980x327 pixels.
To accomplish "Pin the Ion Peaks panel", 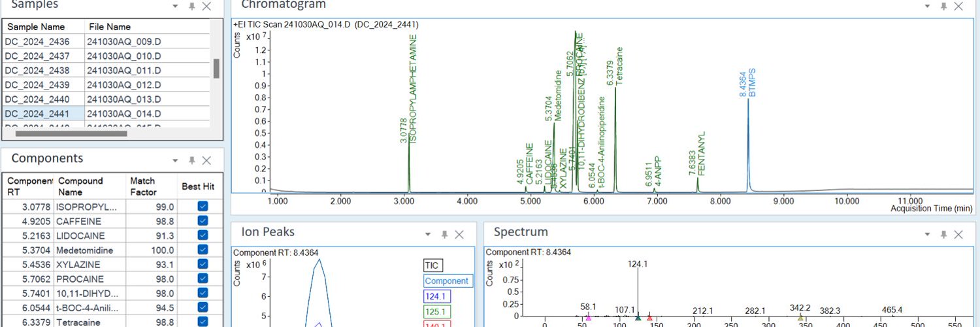I will [x=444, y=234].
